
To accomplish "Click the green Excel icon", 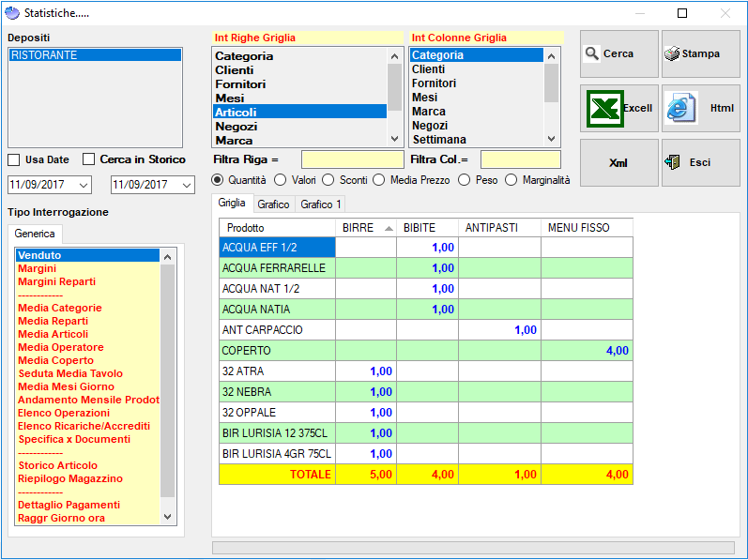I will (605, 108).
